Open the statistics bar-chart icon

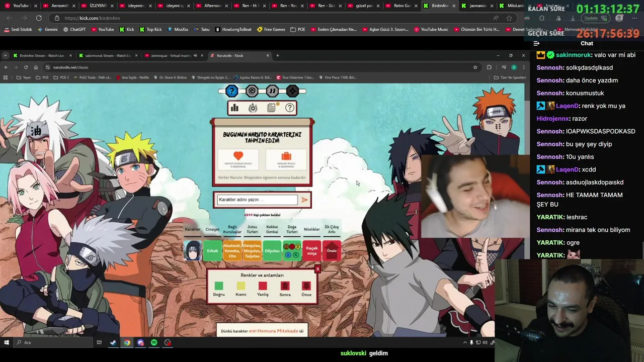[x=234, y=108]
